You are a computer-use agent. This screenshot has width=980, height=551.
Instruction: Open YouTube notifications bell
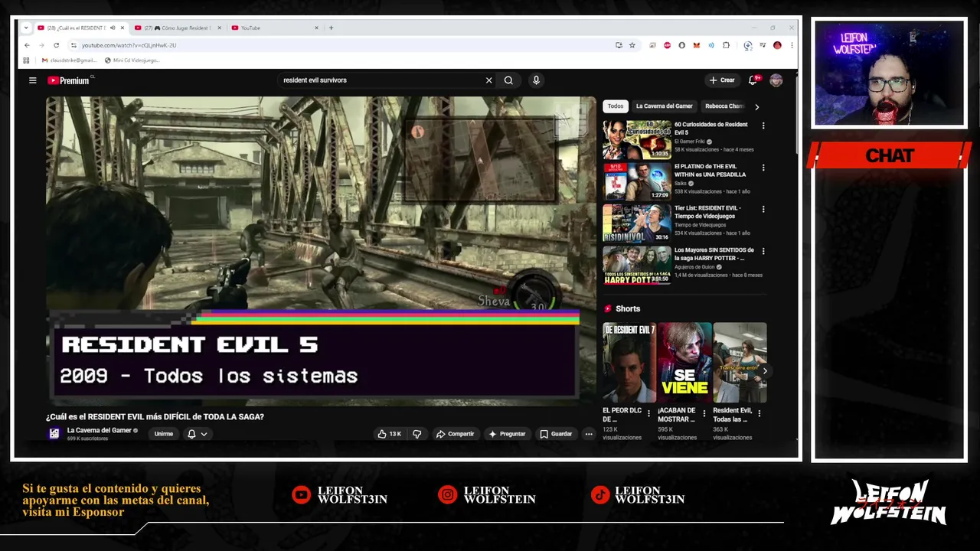point(753,80)
